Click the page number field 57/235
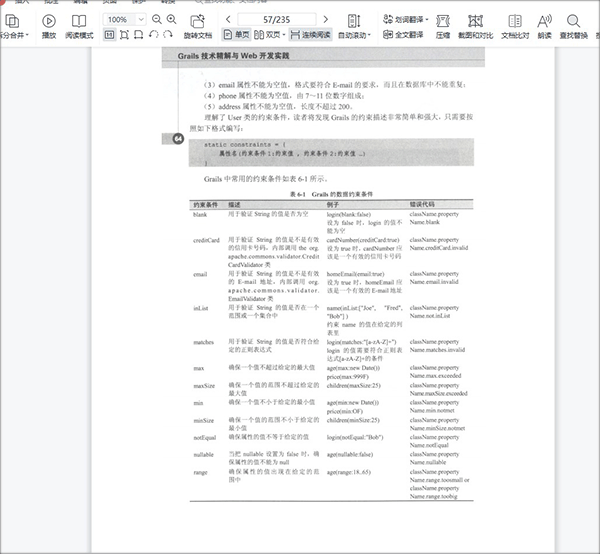The image size is (600, 554). click(x=277, y=20)
